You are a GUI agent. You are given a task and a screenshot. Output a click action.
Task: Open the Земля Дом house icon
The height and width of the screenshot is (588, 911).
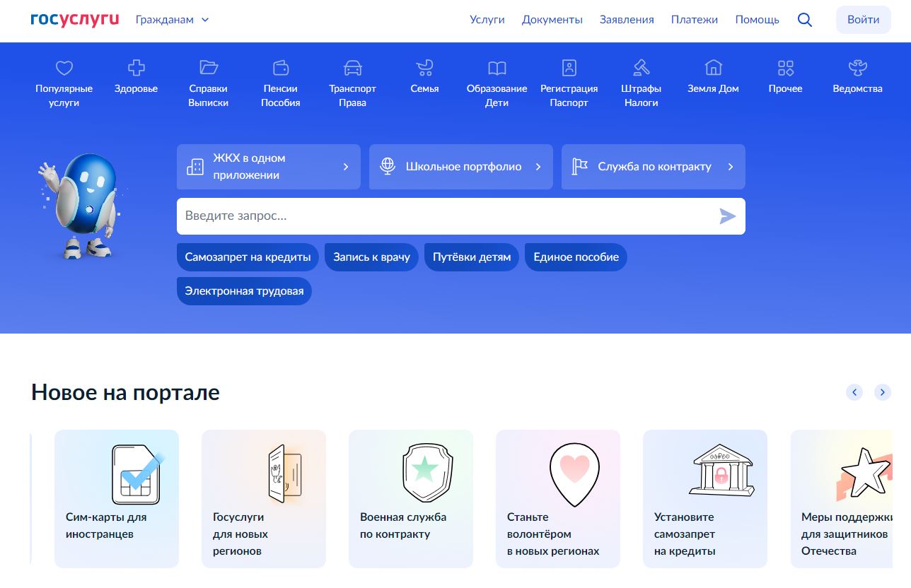(x=713, y=68)
